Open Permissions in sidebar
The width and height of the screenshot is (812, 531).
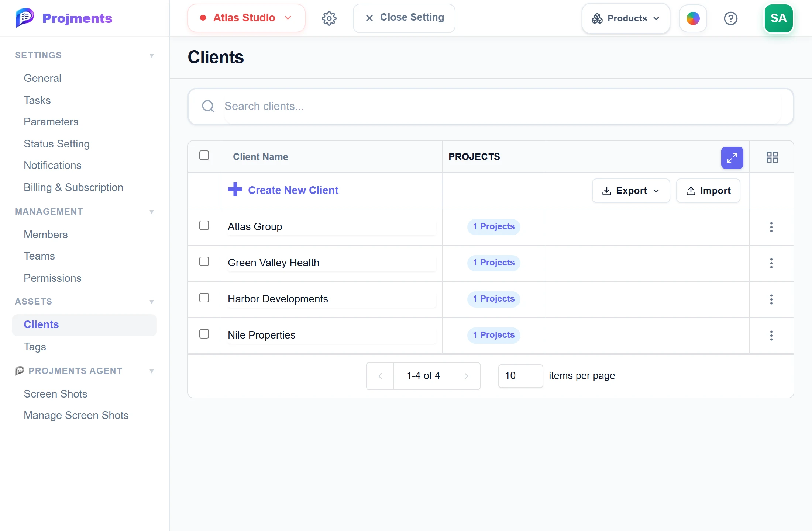[x=52, y=278]
